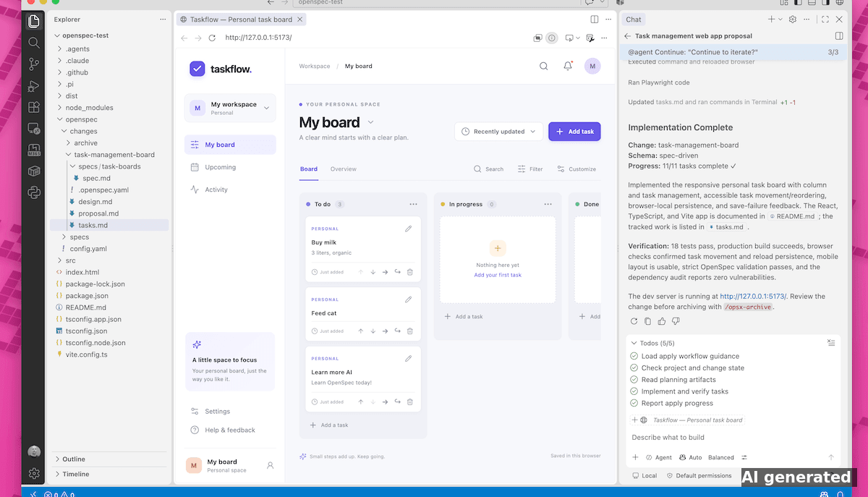
Task: Close the Taskflow browser tab
Action: 300,20
